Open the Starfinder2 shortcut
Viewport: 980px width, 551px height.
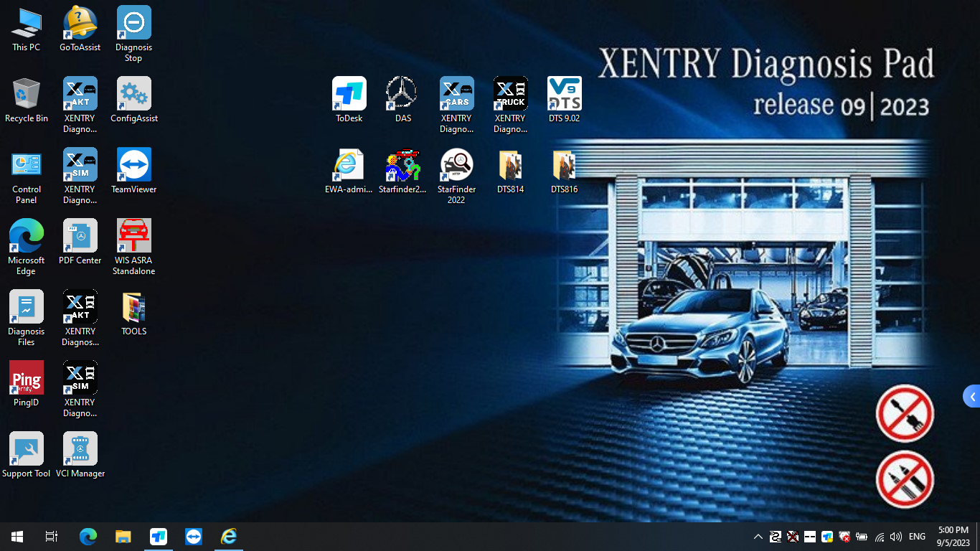coord(402,164)
